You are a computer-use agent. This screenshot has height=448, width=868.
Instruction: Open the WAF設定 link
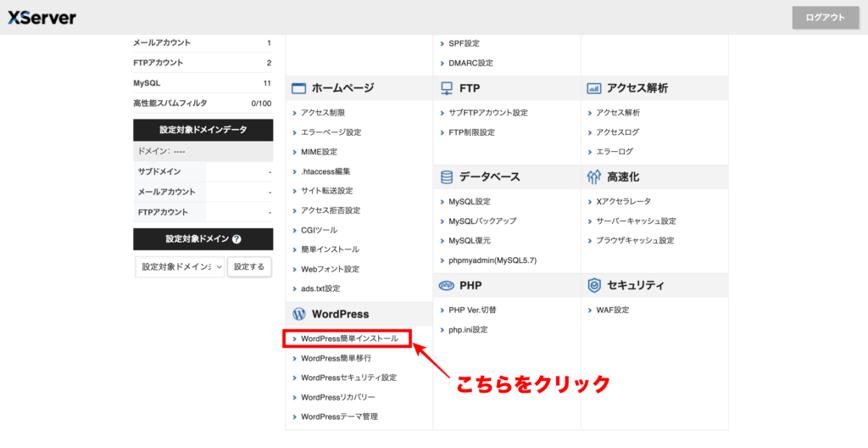click(612, 310)
